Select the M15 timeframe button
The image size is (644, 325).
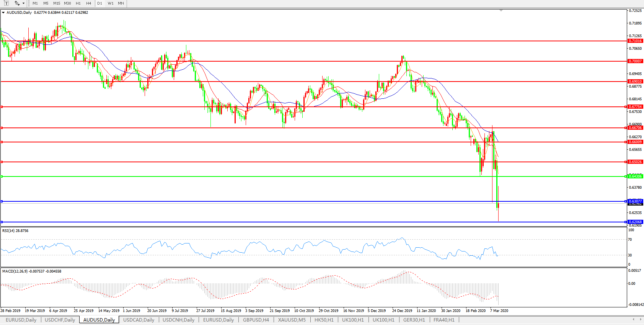click(57, 3)
